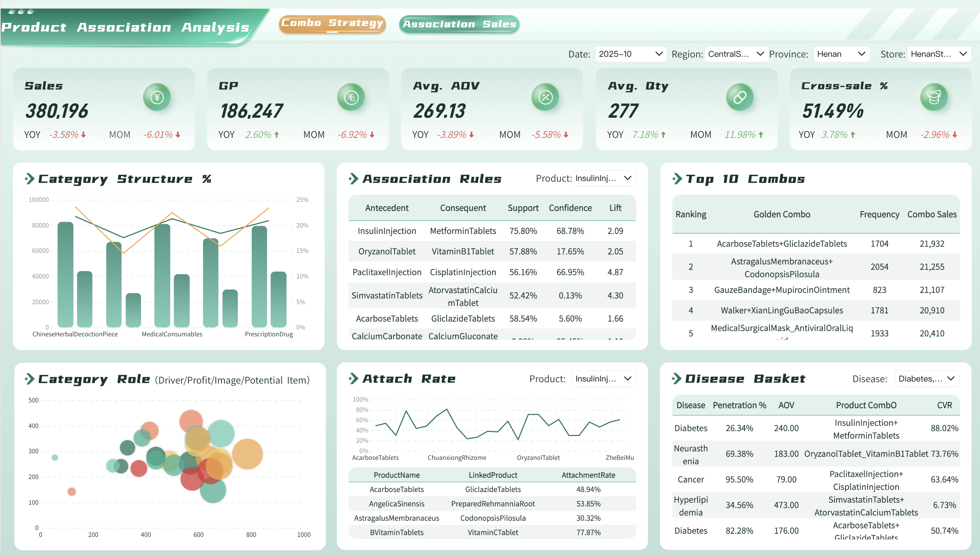Click the pill icon on Avg. Qty card
980x555 pixels.
tap(740, 97)
